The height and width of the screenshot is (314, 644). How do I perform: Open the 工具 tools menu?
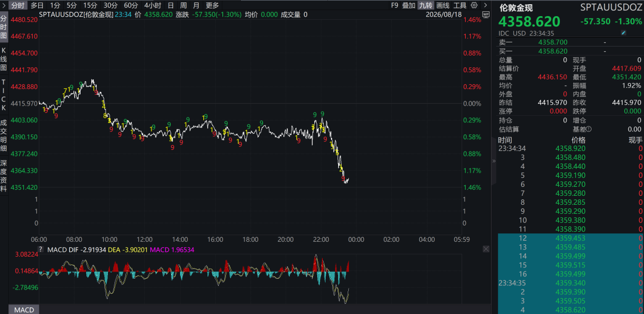click(460, 5)
